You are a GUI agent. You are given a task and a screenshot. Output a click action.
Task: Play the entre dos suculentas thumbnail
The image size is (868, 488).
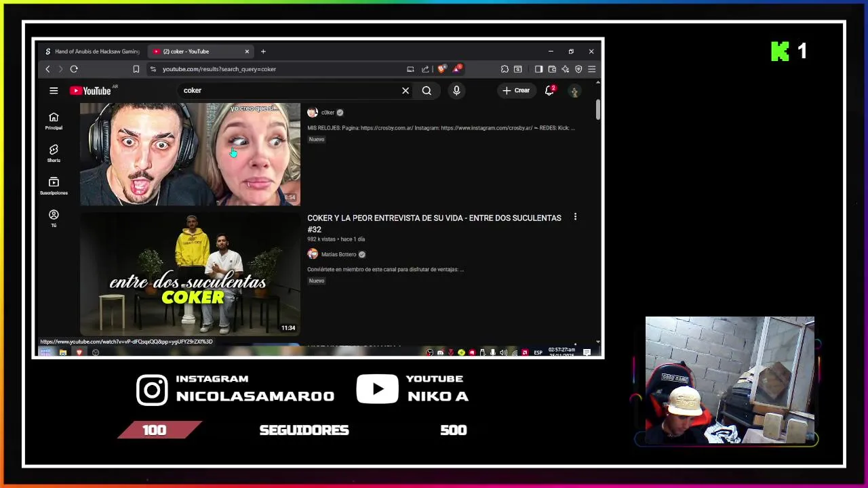[x=190, y=274]
